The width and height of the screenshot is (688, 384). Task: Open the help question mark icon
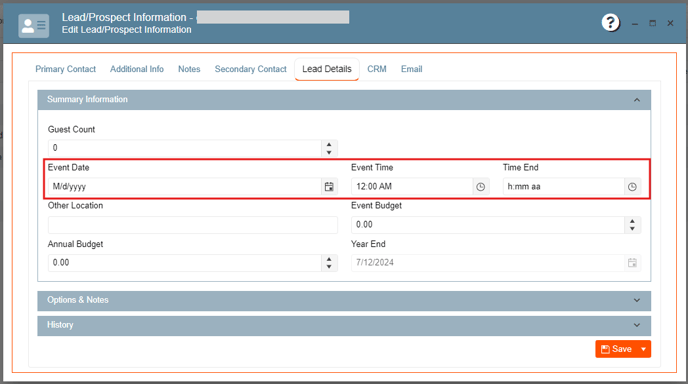point(610,22)
